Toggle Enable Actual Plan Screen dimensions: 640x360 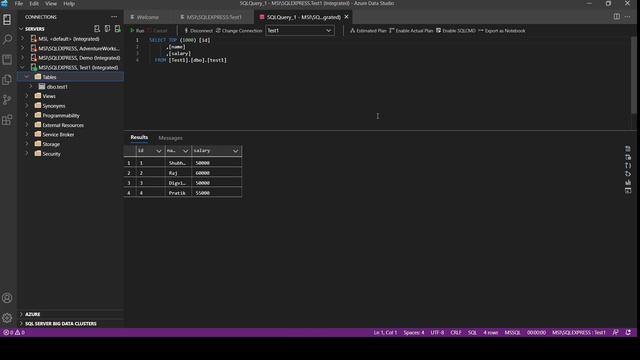411,31
